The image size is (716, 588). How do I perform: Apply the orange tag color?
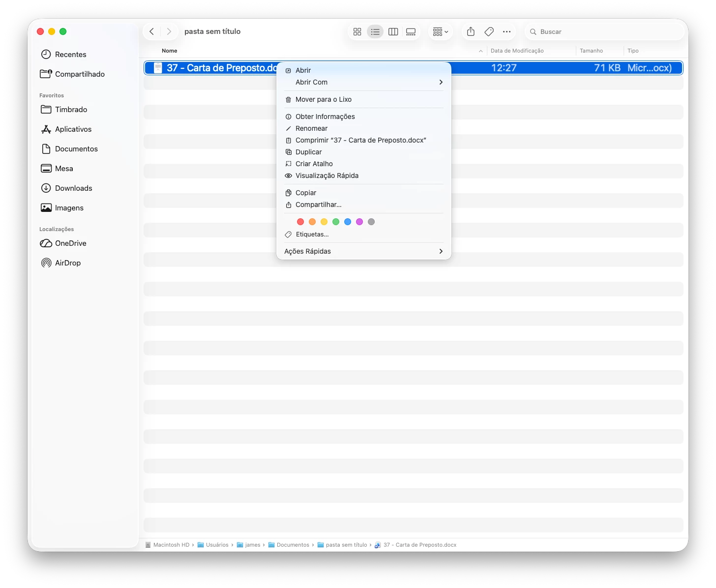[x=312, y=222]
